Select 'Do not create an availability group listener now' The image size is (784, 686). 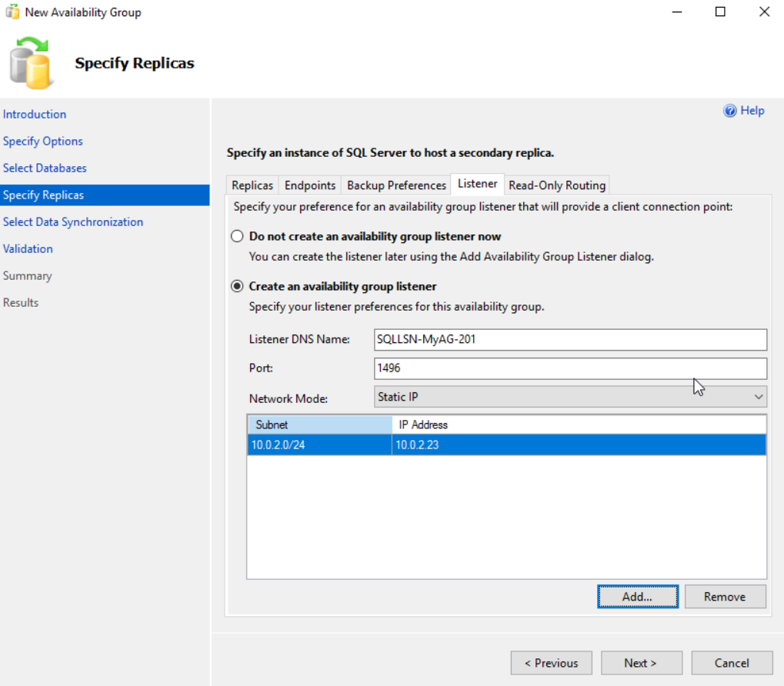[x=238, y=237]
